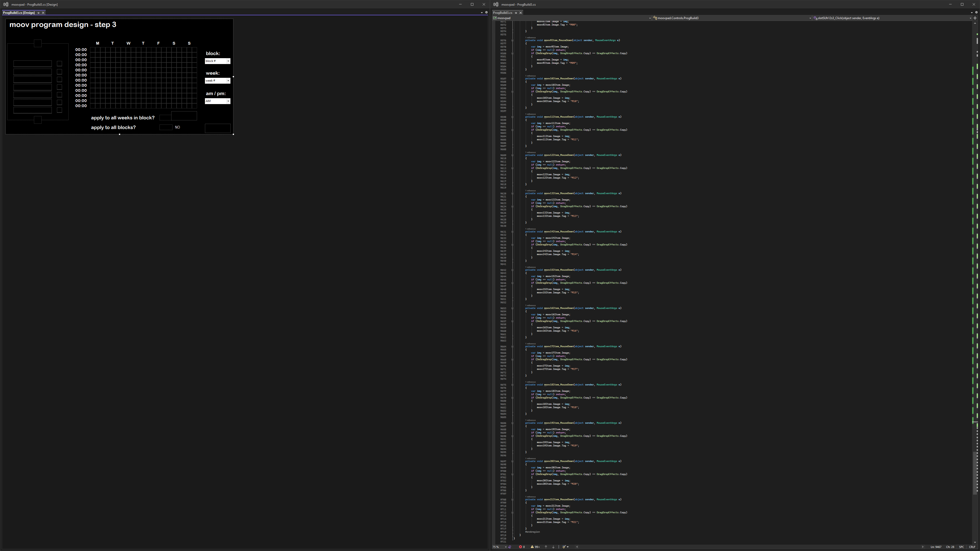Click the SPC indentation indicator
980x551 pixels.
(x=961, y=547)
